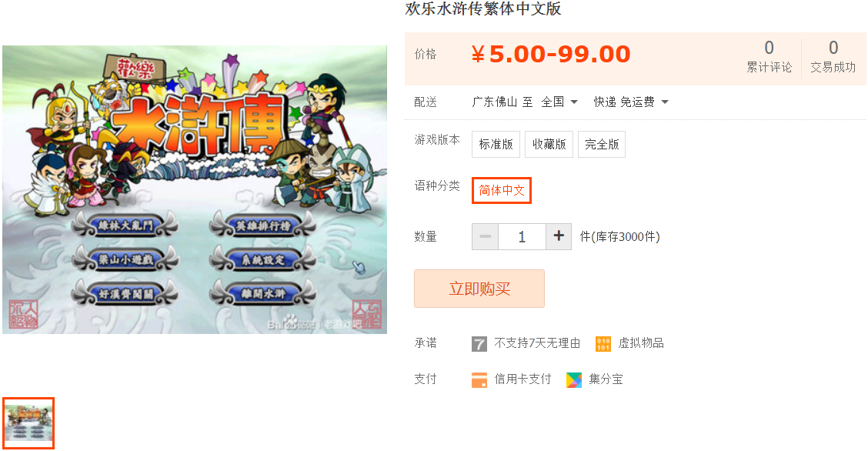
Task: Click the quantity input field
Action: [x=522, y=236]
